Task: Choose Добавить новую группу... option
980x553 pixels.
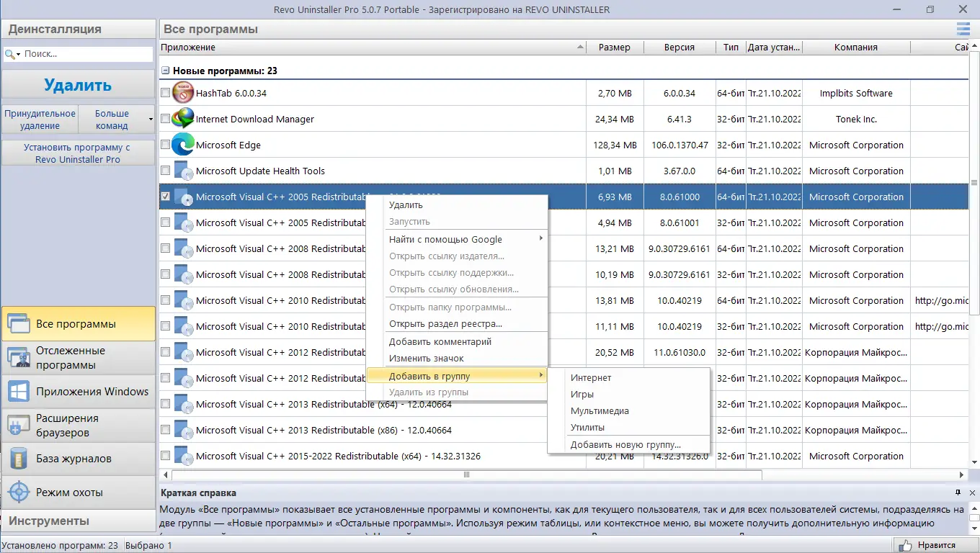Action: point(629,444)
